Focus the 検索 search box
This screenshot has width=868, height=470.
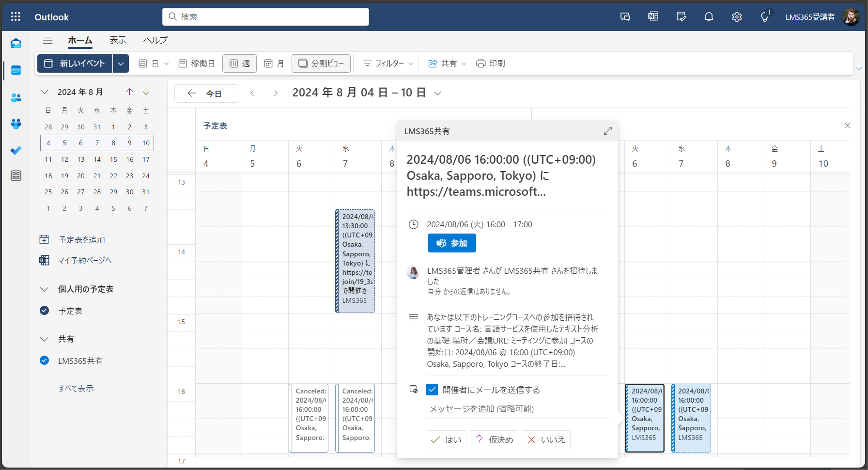265,17
